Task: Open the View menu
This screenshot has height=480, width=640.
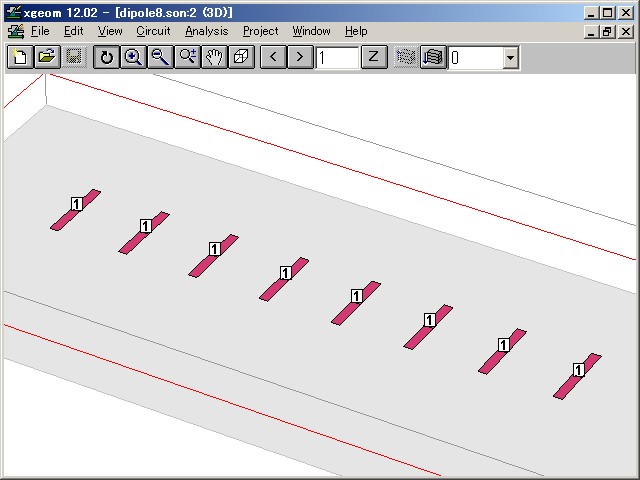Action: click(110, 31)
